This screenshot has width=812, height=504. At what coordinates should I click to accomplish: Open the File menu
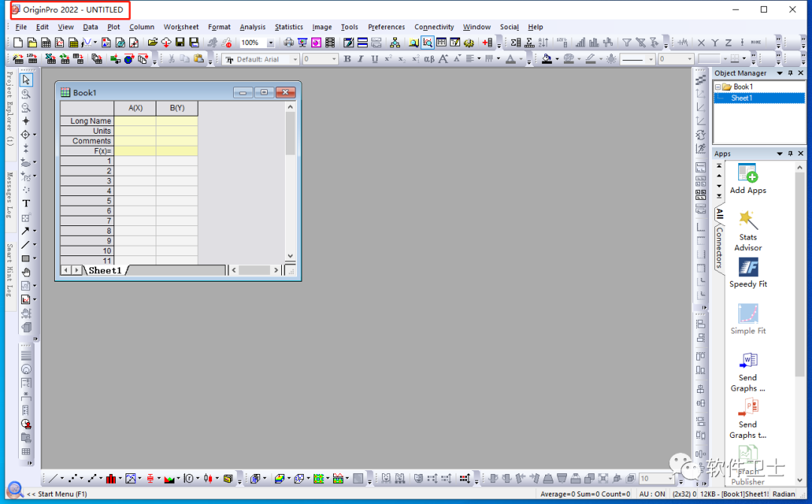21,27
